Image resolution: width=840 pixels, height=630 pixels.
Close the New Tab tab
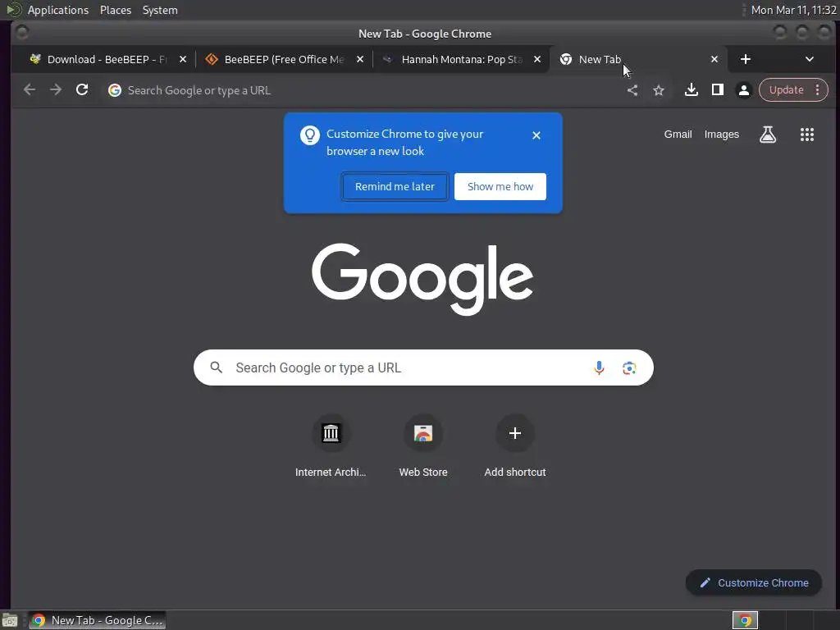pyautogui.click(x=714, y=59)
